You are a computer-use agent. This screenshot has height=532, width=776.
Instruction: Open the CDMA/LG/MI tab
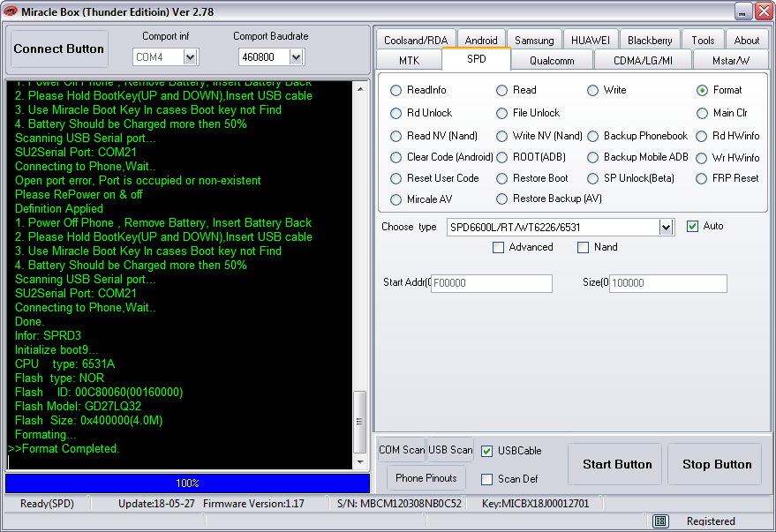tap(643, 60)
